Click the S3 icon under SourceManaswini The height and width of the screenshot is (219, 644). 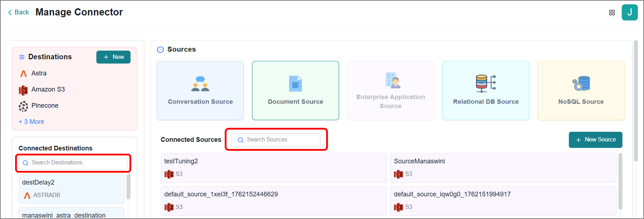[398, 174]
